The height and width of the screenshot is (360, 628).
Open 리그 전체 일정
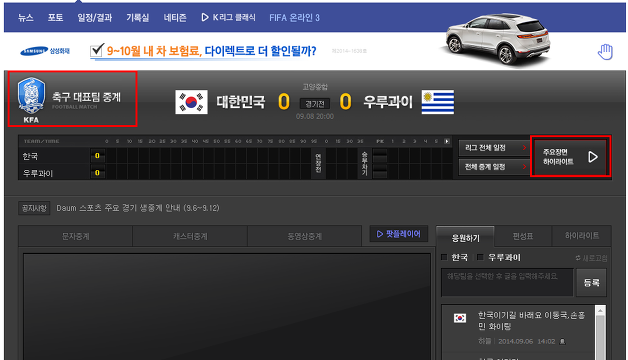coord(494,148)
